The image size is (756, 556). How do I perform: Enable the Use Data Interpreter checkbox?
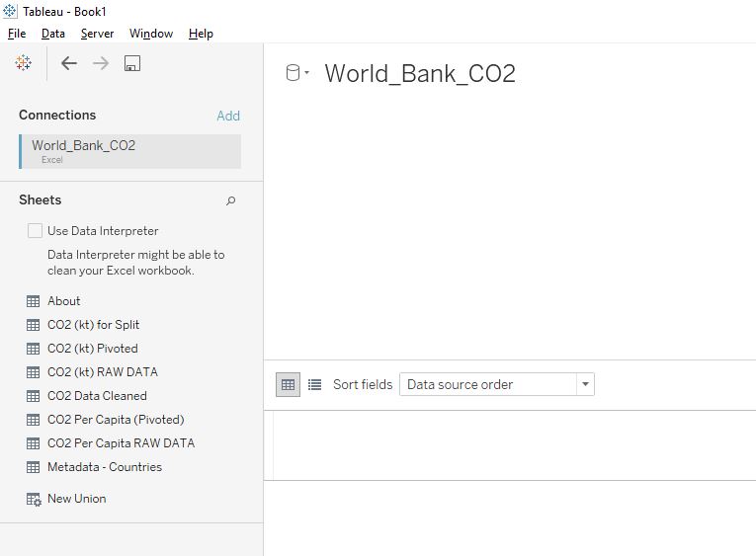coord(35,230)
